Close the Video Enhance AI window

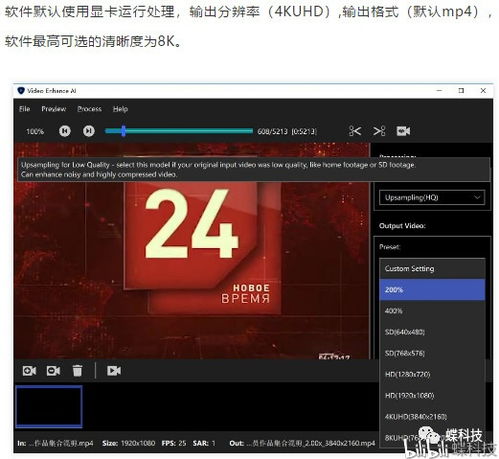tap(483, 90)
